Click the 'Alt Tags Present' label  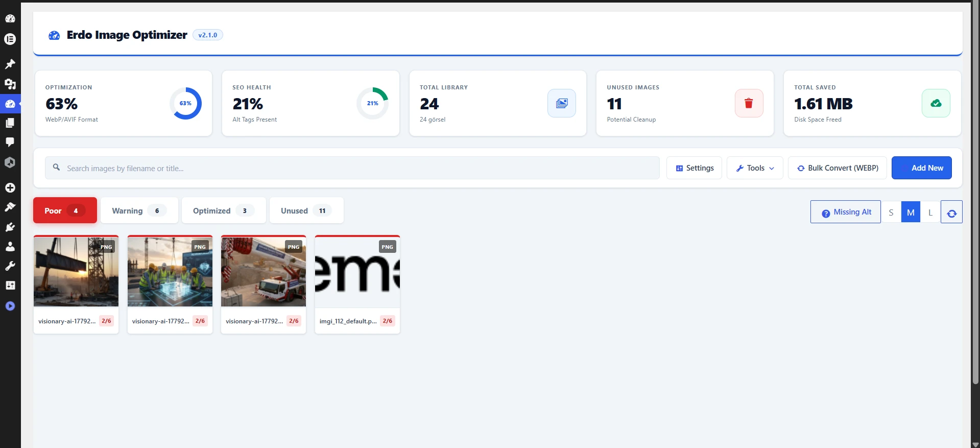(254, 120)
